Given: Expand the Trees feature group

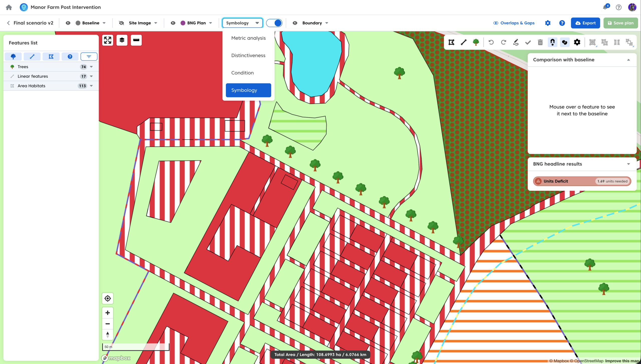Looking at the screenshot, I should (91, 67).
